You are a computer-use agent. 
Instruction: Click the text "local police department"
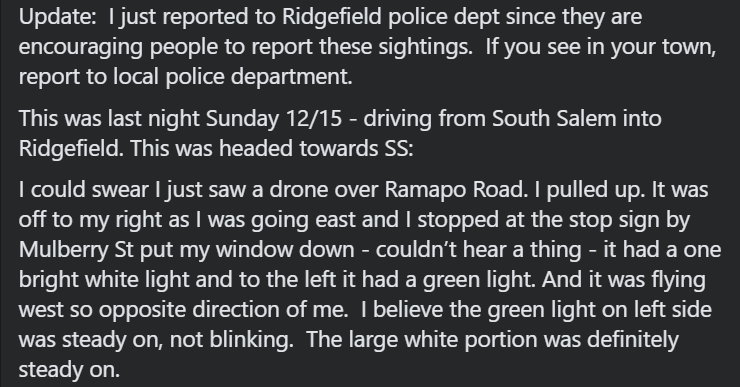point(232,77)
